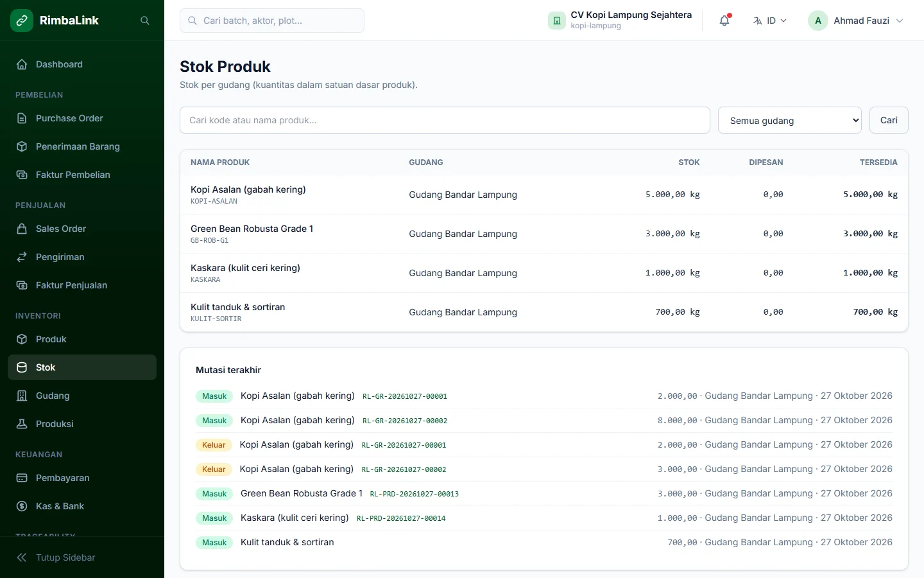Click the Gudang building icon
The width and height of the screenshot is (924, 578).
pyautogui.click(x=22, y=396)
